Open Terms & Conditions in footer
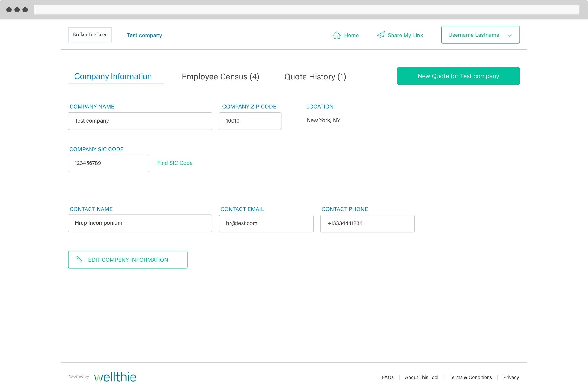Screen dimensions: 588x392 (x=470, y=377)
